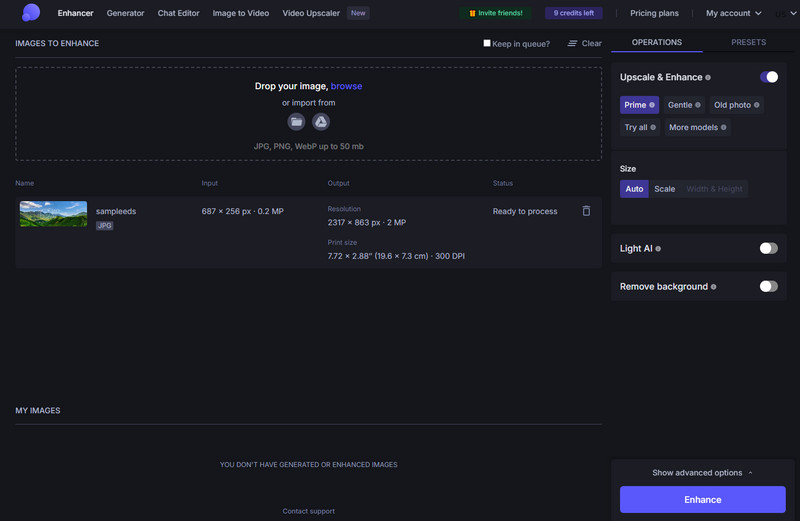Switch to the PRESETS tab

point(748,42)
